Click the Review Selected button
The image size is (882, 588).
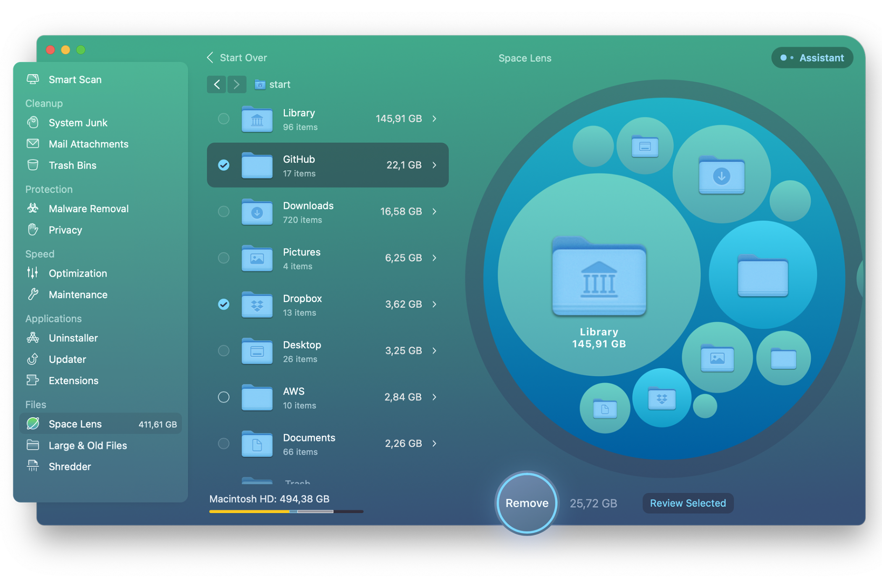[688, 503]
